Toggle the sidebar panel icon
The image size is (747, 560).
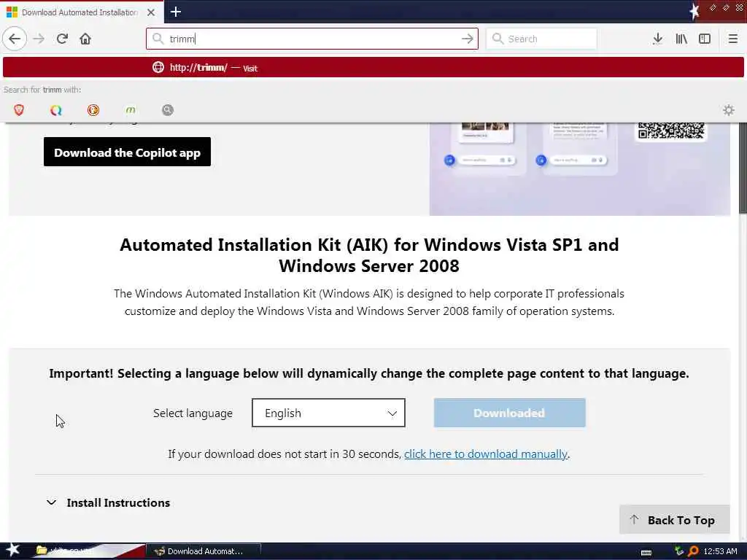click(705, 39)
